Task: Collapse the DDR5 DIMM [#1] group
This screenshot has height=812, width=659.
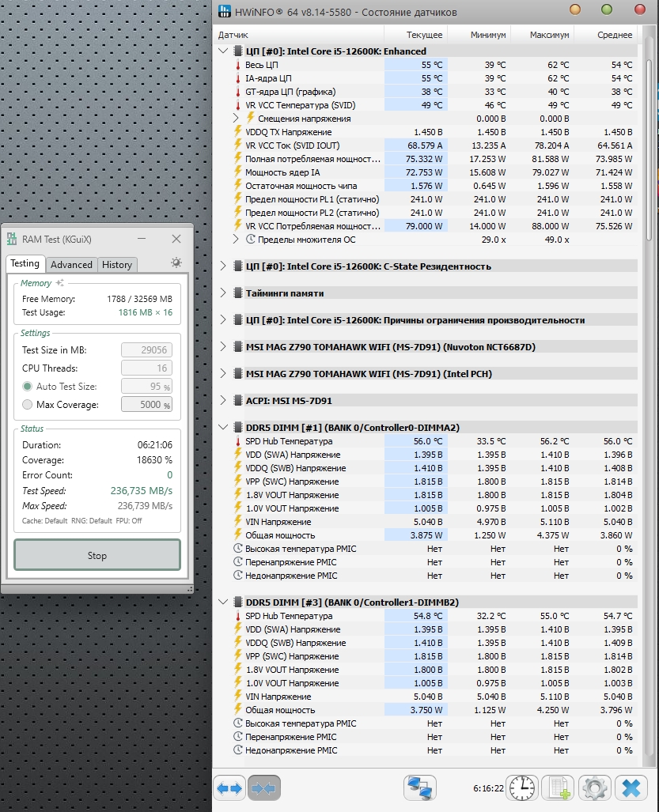Action: pos(223,427)
